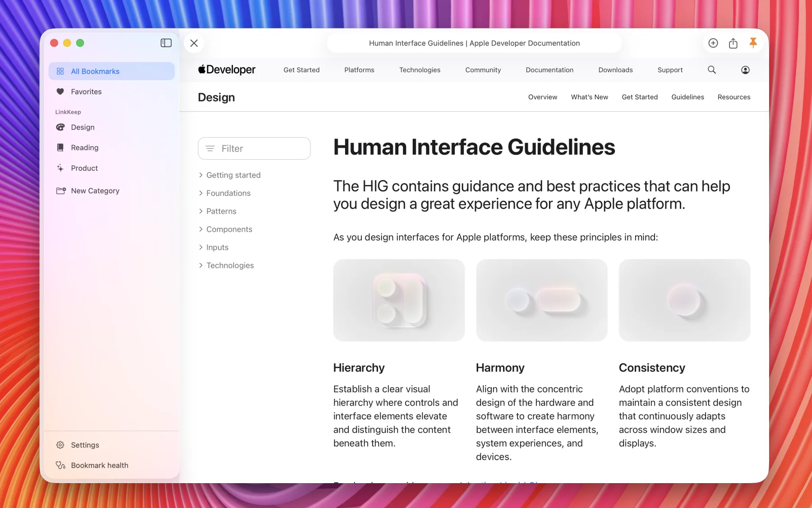Close the web preview with the X button
Screen dimensions: 812x508
[x=194, y=43]
